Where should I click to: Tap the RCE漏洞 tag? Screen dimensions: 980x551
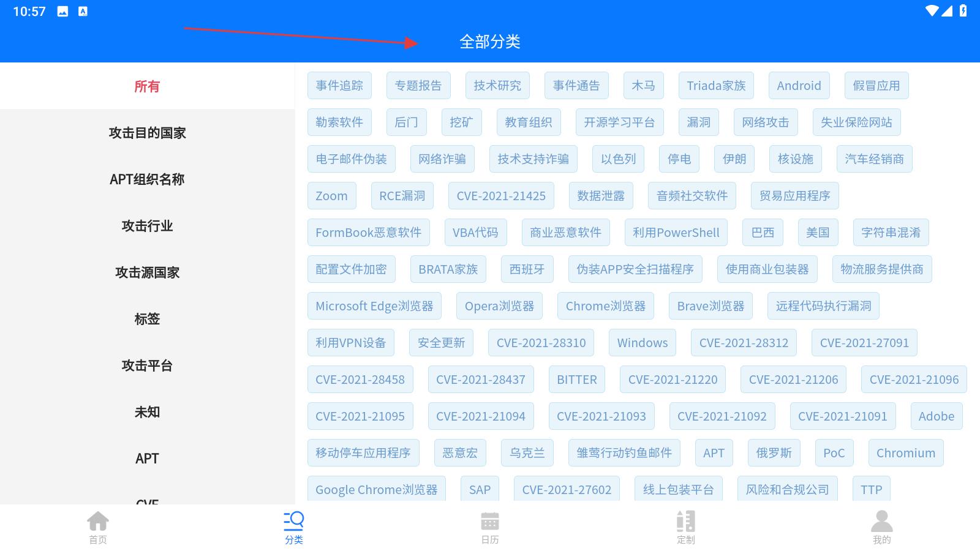tap(402, 196)
